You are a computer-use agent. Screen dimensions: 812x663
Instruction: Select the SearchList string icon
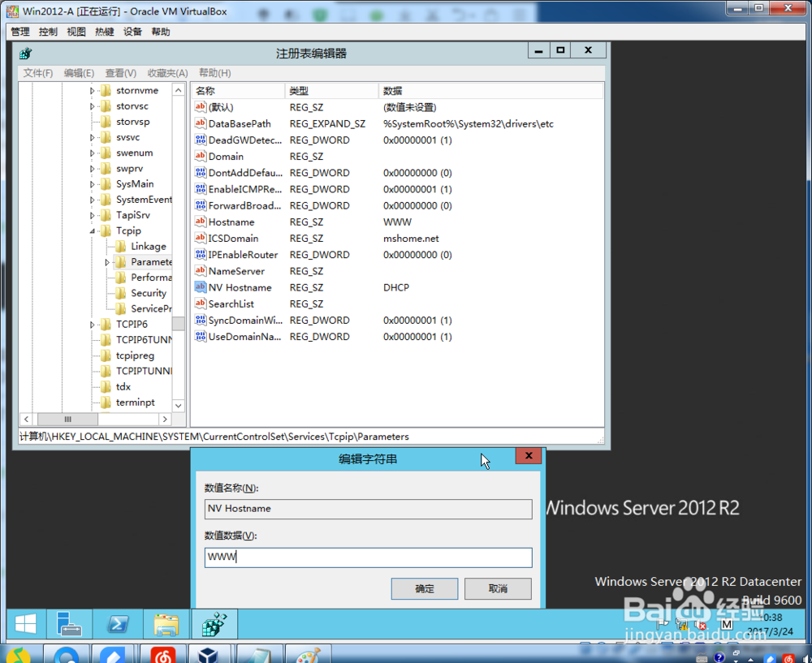[201, 304]
